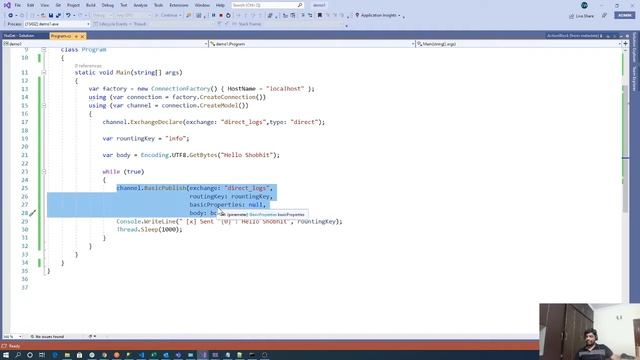Click No issues found indicator
The width and height of the screenshot is (640, 360).
click(47, 337)
